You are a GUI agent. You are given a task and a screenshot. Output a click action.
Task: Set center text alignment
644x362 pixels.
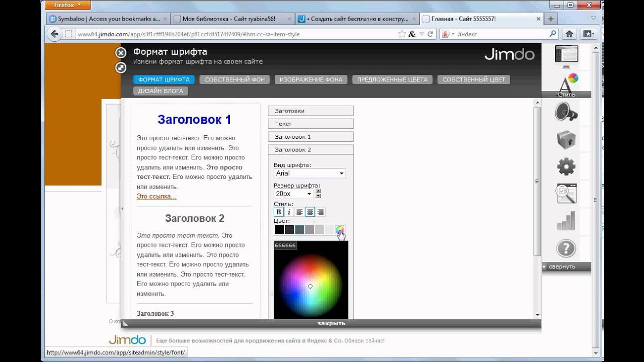click(310, 212)
